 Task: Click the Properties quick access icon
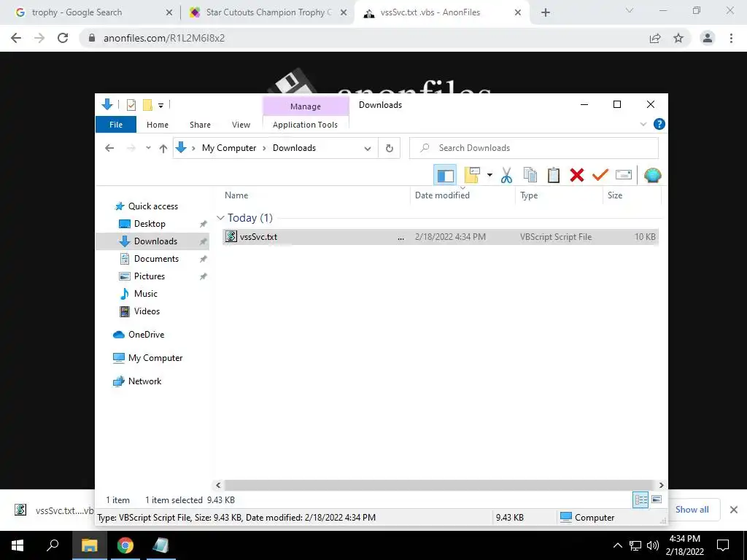pos(131,105)
